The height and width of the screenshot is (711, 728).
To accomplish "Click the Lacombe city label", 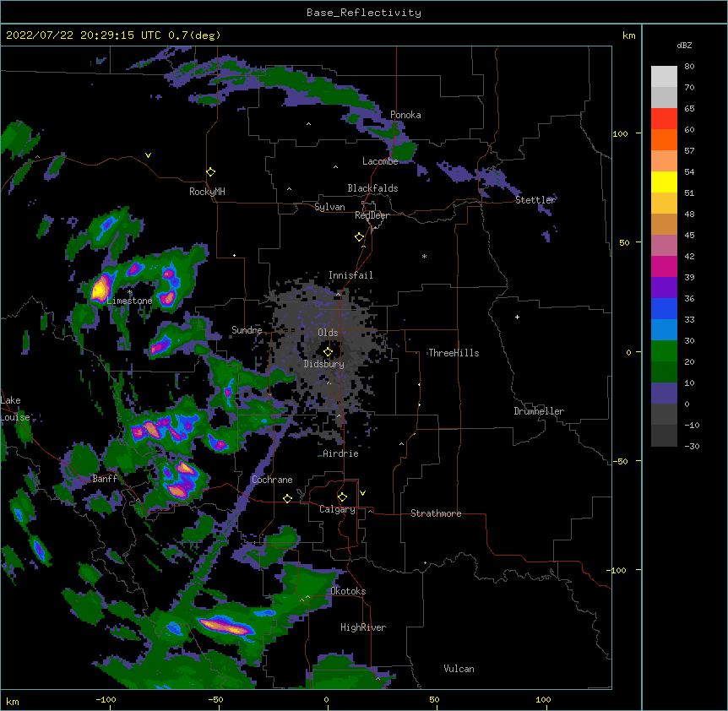I will [x=380, y=161].
